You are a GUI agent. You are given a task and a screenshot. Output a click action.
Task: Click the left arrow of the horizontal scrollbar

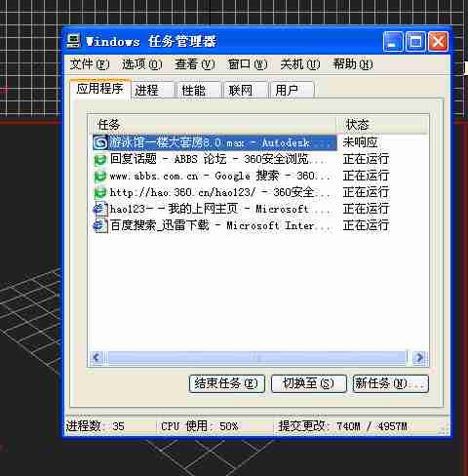click(97, 358)
